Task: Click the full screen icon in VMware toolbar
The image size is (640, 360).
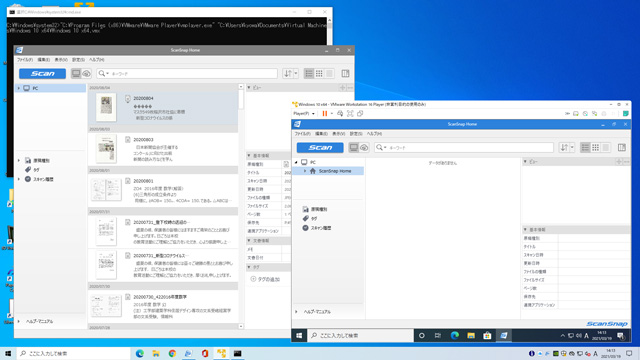Action: (x=350, y=113)
